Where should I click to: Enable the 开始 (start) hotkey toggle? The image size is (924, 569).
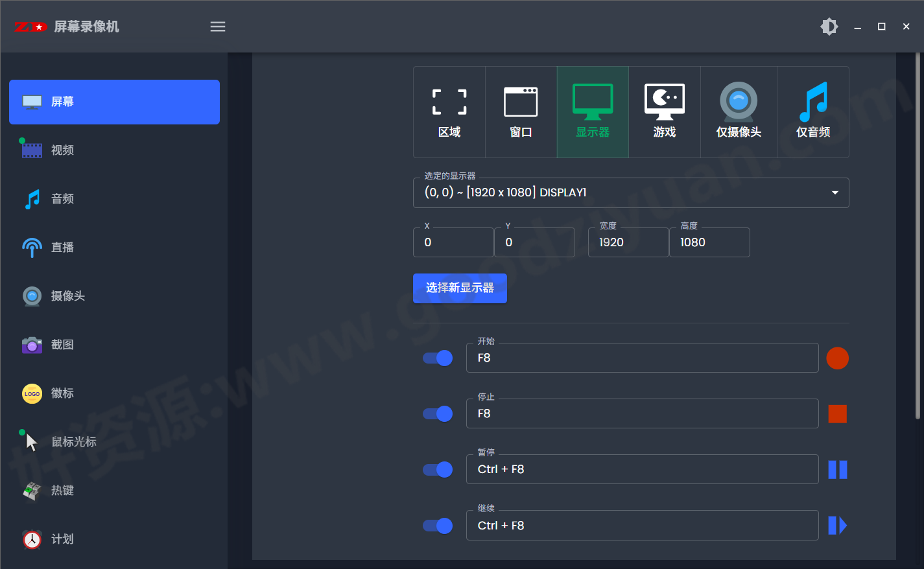[437, 358]
